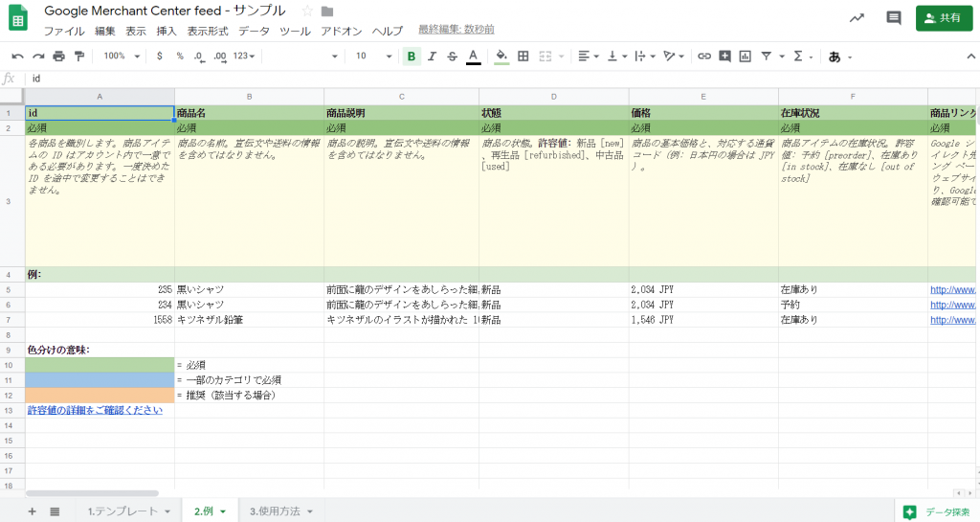Click the undo icon
Screen dimensions: 980x522
[17, 57]
